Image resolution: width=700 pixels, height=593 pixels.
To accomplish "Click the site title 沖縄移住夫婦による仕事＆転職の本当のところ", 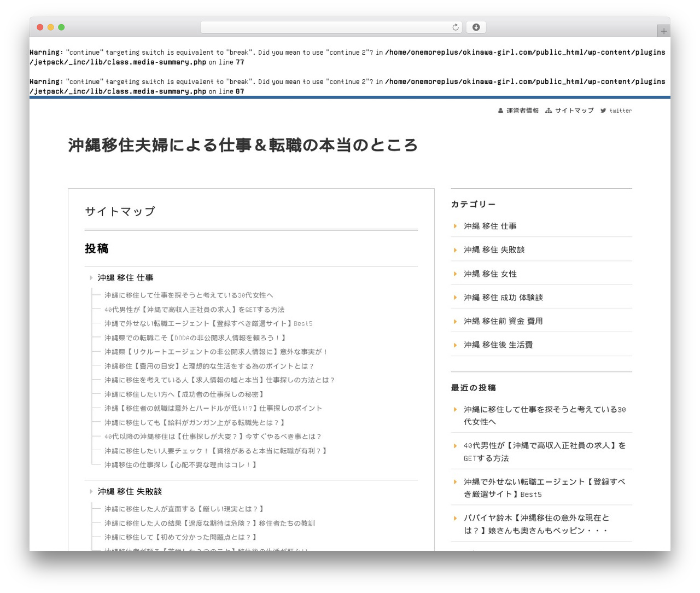I will [x=243, y=145].
